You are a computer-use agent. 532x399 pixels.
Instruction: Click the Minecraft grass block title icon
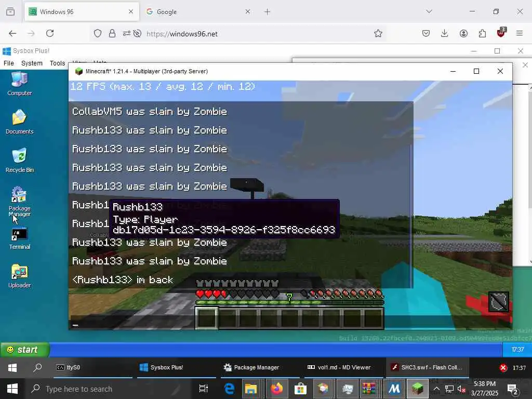tap(79, 71)
